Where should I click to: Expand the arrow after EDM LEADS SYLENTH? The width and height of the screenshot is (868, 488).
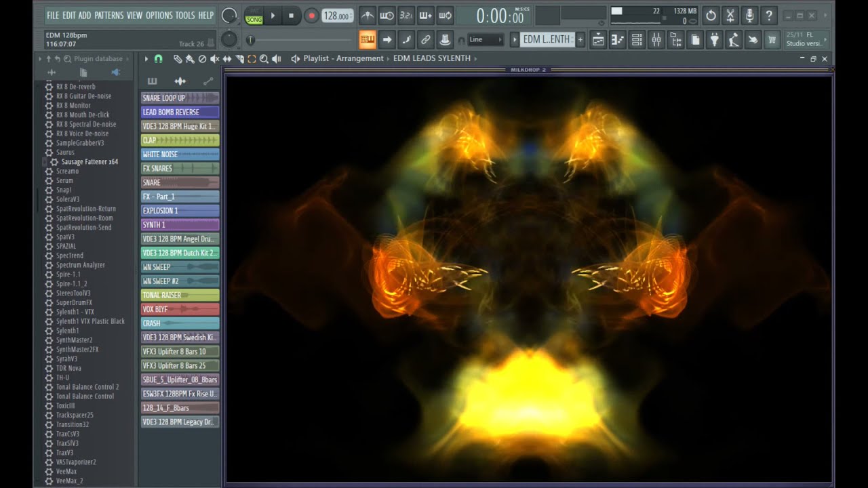pyautogui.click(x=475, y=58)
